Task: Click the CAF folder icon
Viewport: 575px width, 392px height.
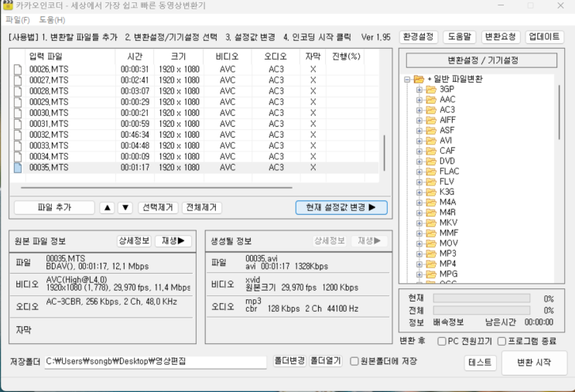Action: [x=431, y=151]
